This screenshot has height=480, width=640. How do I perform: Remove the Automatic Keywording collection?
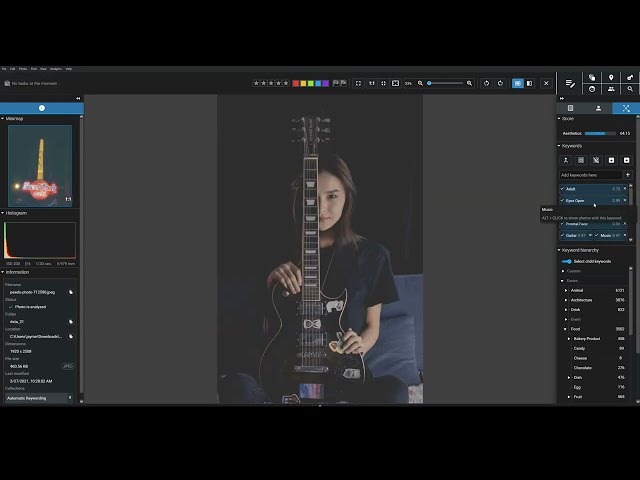70,398
